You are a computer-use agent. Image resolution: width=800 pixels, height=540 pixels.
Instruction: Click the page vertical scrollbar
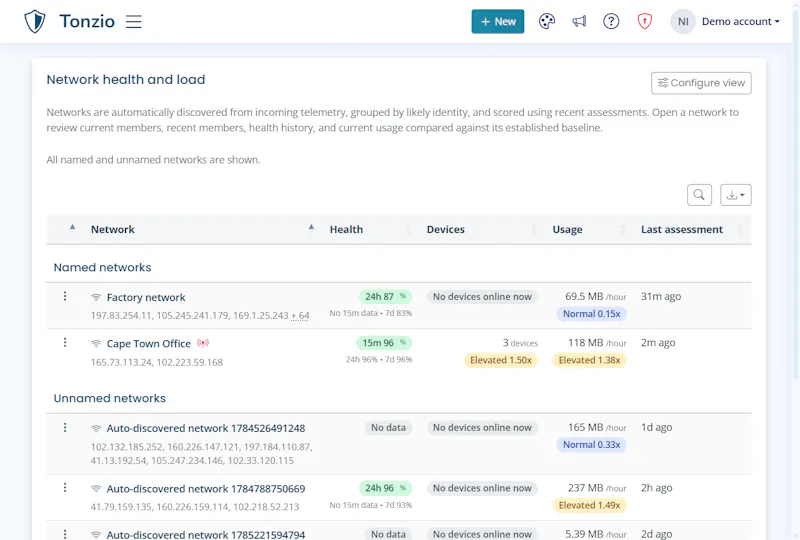point(796,194)
